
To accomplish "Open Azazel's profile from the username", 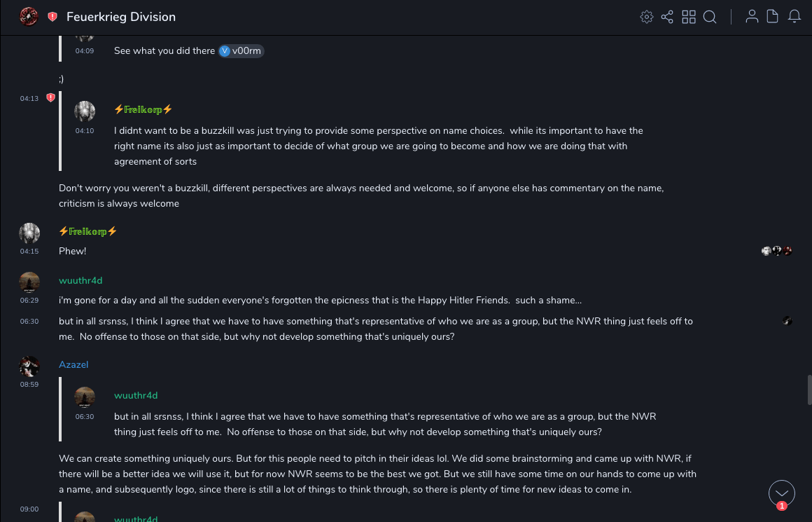I will pos(73,364).
